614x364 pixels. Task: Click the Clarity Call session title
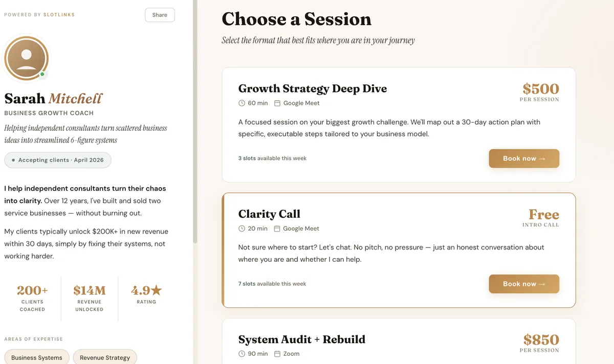269,214
